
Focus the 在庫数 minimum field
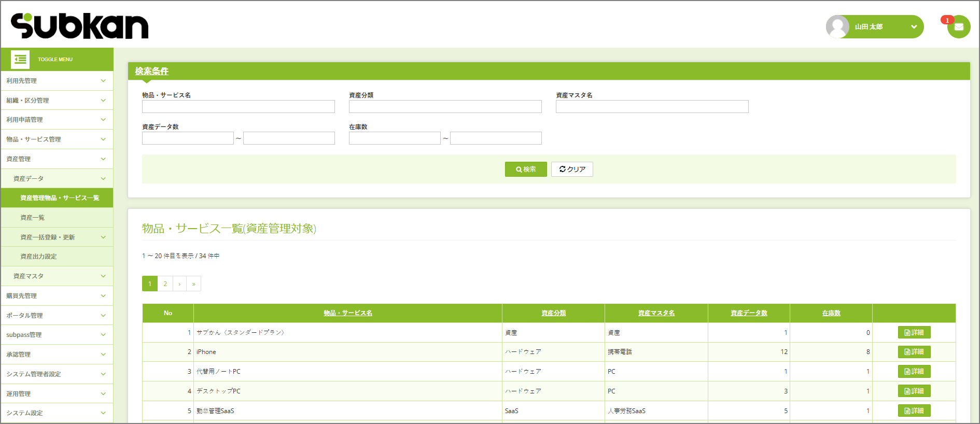pos(395,138)
